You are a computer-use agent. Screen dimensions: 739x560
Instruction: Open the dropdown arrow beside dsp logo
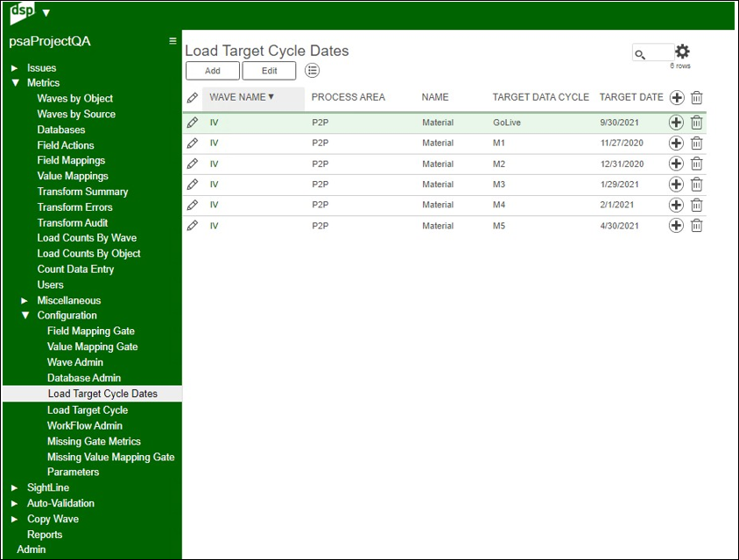click(x=46, y=13)
